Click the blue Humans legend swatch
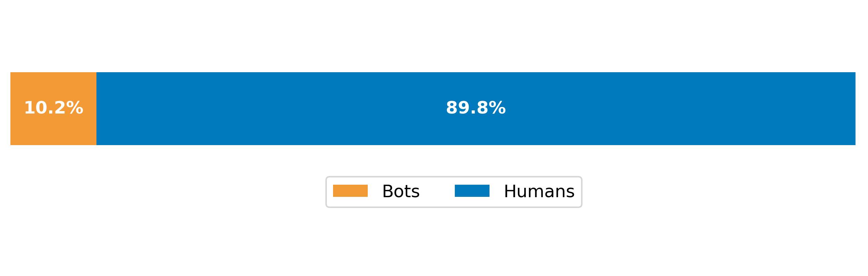Viewport: 868px width, 276px height. (x=472, y=191)
